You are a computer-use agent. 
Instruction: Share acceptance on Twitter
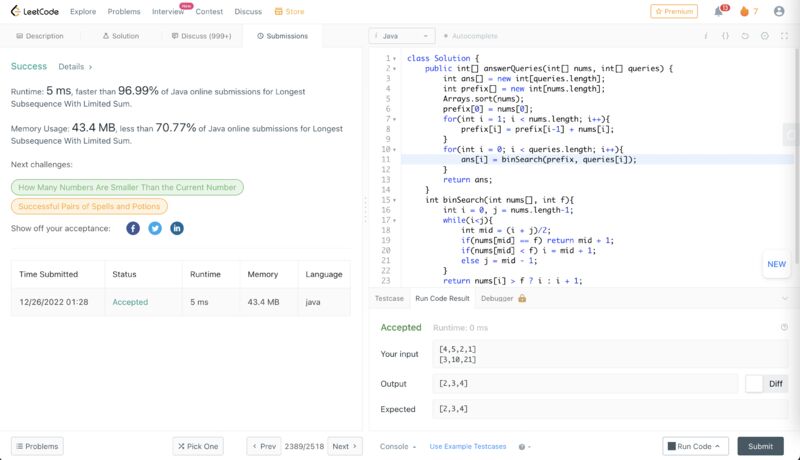tap(155, 228)
